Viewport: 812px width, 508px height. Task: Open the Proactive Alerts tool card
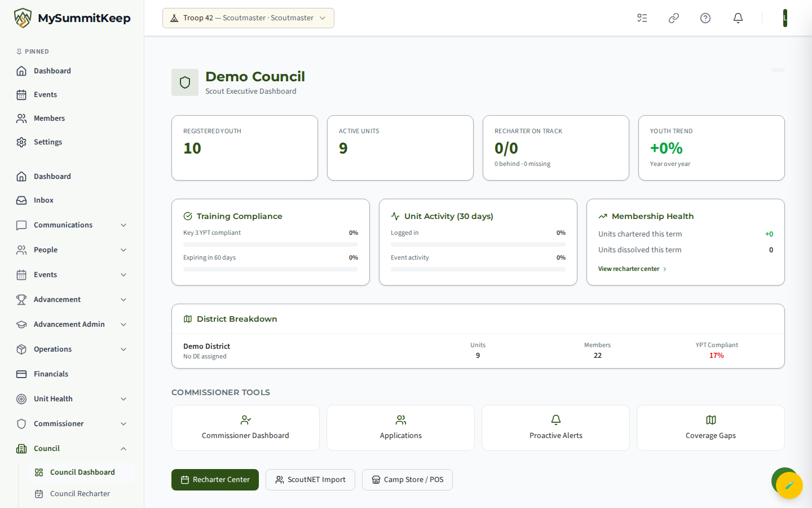[555, 428]
